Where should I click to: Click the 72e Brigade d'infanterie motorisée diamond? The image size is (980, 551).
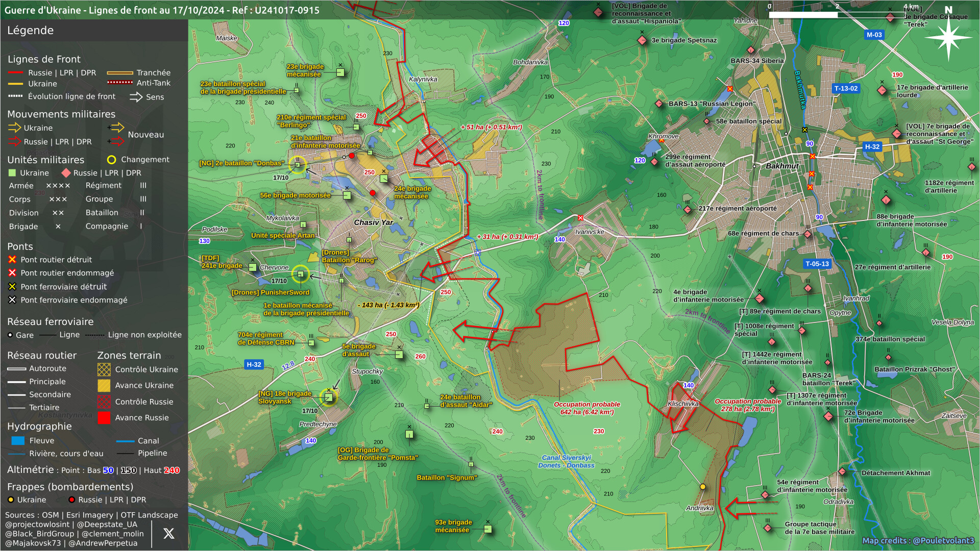828,416
